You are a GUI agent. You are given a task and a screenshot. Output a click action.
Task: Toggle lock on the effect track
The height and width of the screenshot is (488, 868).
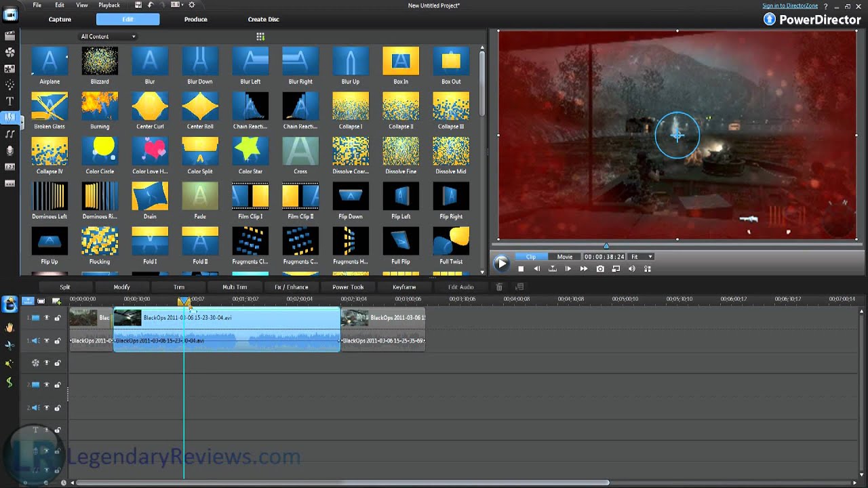pos(58,363)
